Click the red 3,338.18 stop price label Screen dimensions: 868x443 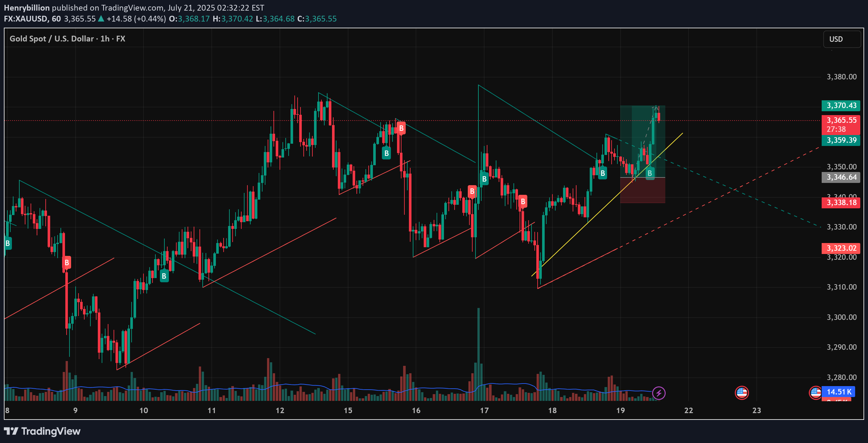coord(841,203)
